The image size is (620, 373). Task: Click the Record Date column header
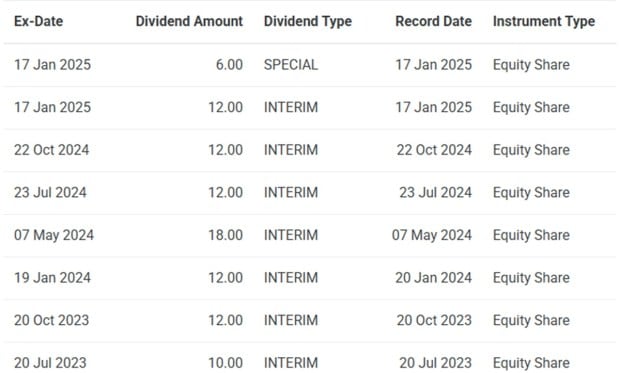pyautogui.click(x=433, y=21)
